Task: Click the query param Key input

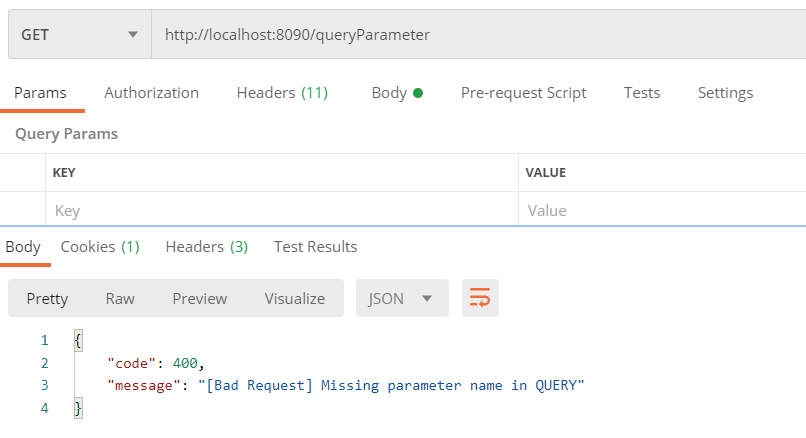Action: click(282, 210)
